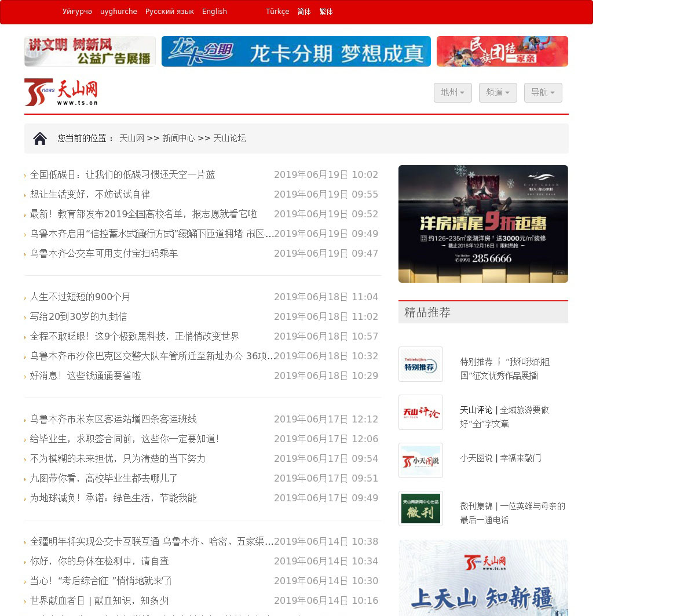Expand the 地州 dropdown

click(453, 93)
